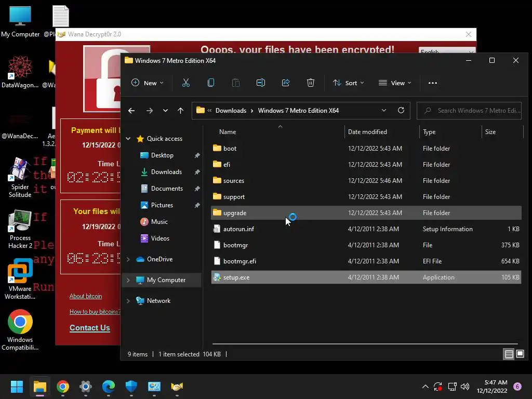Select Desktop in Quick access
This screenshot has height=399, width=532.
coord(162,155)
